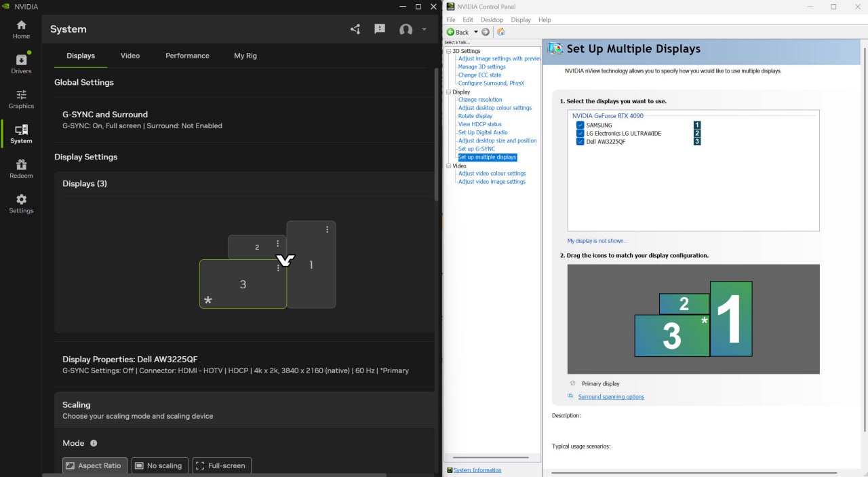
Task: Open Manage 3D settings task
Action: coord(482,67)
